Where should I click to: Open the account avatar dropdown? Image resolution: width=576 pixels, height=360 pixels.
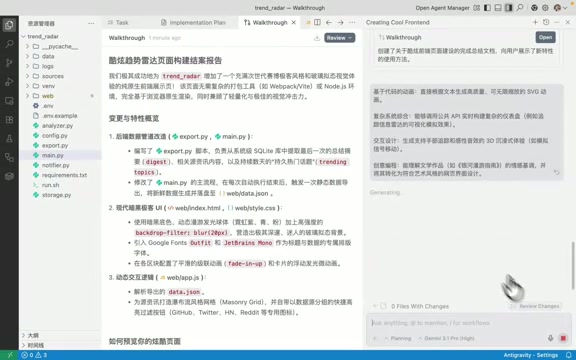point(561,8)
